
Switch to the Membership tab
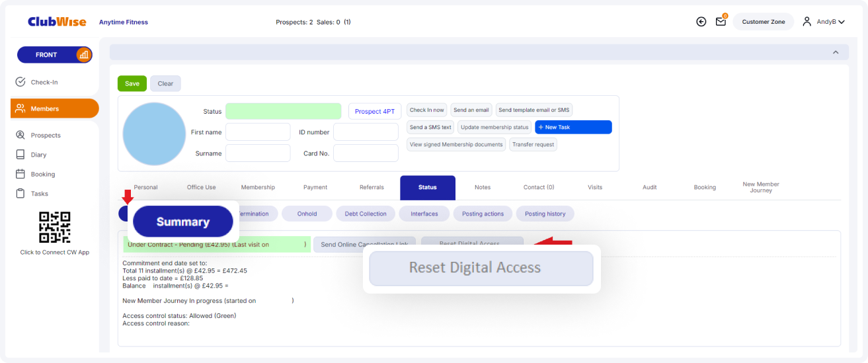[258, 187]
